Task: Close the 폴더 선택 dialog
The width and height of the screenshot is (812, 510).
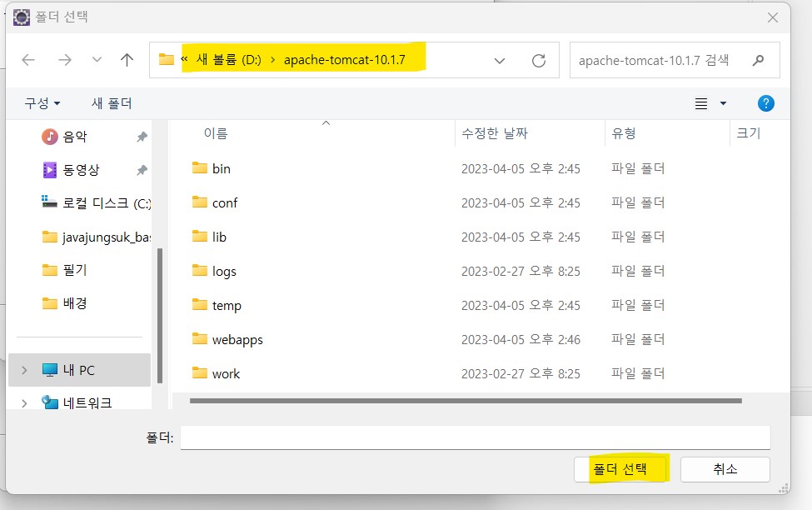Action: pos(773,17)
